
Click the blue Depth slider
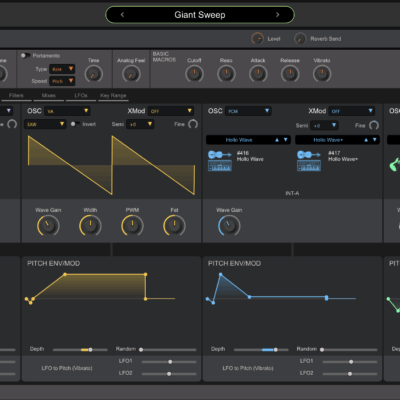[x=261, y=350]
